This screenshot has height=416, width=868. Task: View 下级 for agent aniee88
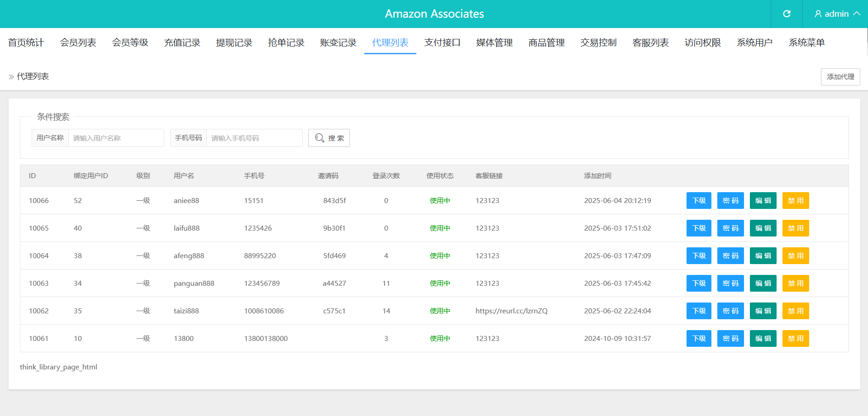tap(699, 201)
